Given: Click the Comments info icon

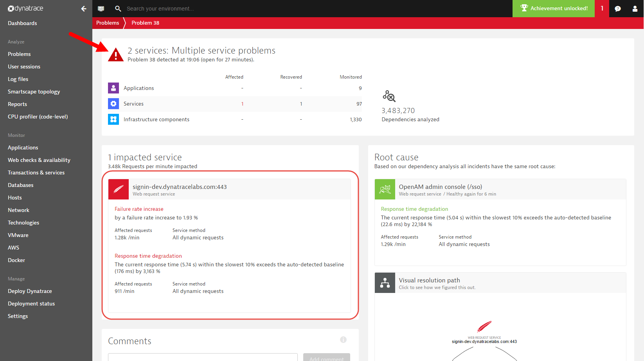Looking at the screenshot, I should (343, 339).
